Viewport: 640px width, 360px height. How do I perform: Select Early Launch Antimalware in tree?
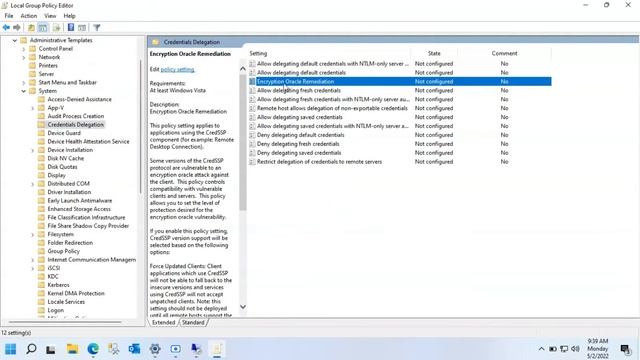(80, 201)
